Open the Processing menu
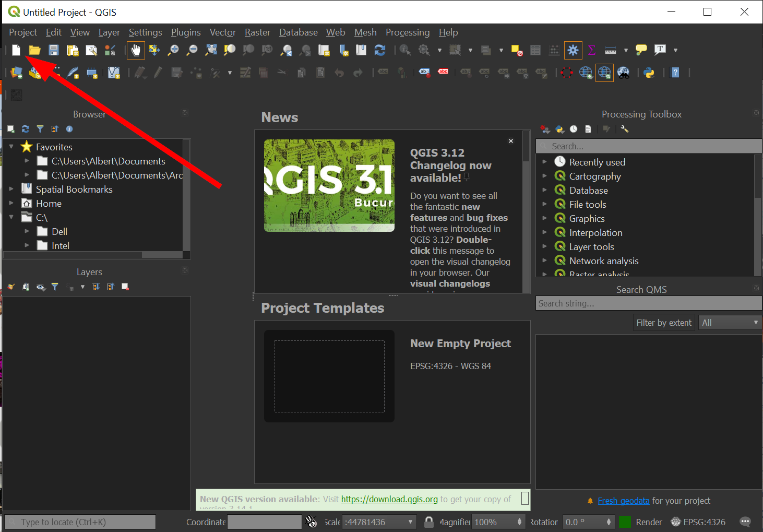The width and height of the screenshot is (763, 532). (x=408, y=32)
